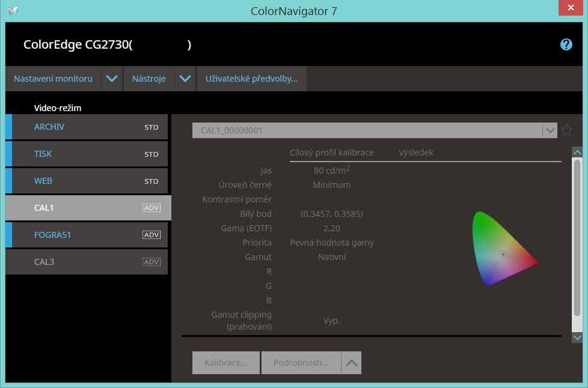Click the Nativní gamut value
The height and width of the screenshot is (388, 588).
point(332,257)
